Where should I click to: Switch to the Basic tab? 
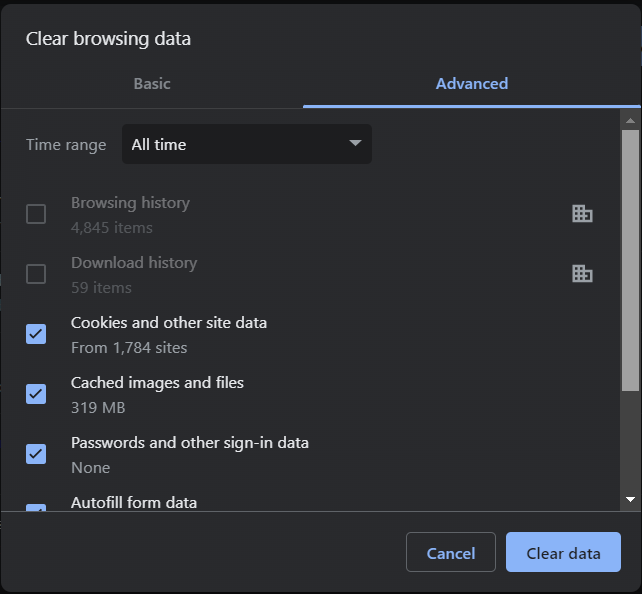coord(152,84)
